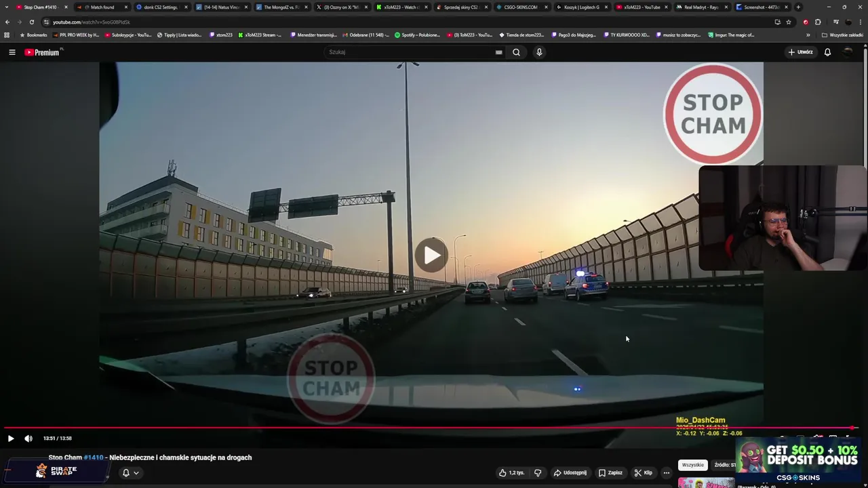Open the Subskrypcje - YouTube bookmark
The height and width of the screenshot is (488, 868).
[x=127, y=35]
